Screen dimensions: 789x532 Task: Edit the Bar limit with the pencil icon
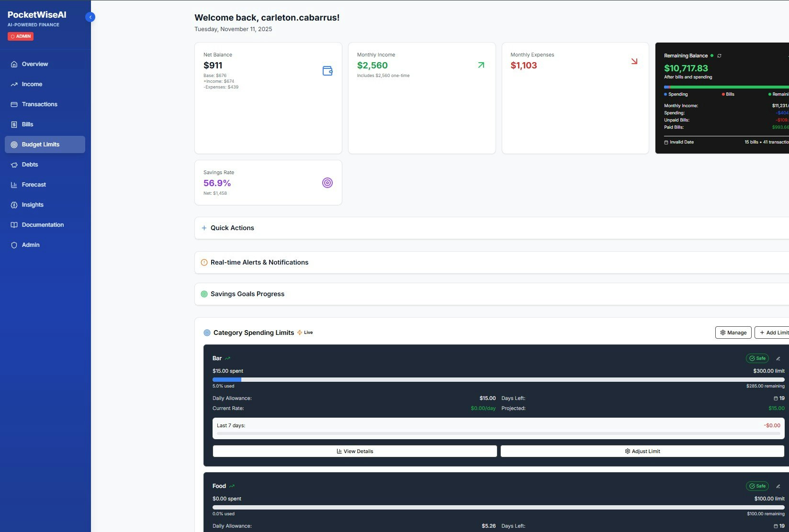778,358
